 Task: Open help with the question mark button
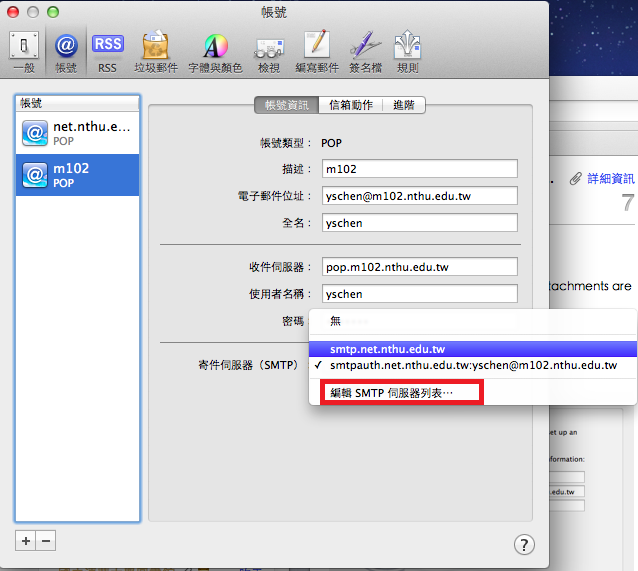coord(524,544)
